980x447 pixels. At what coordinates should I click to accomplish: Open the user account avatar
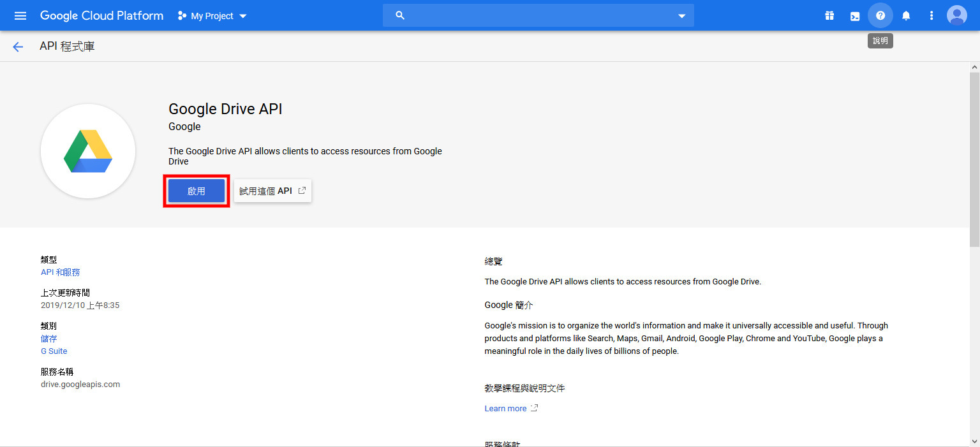[957, 15]
